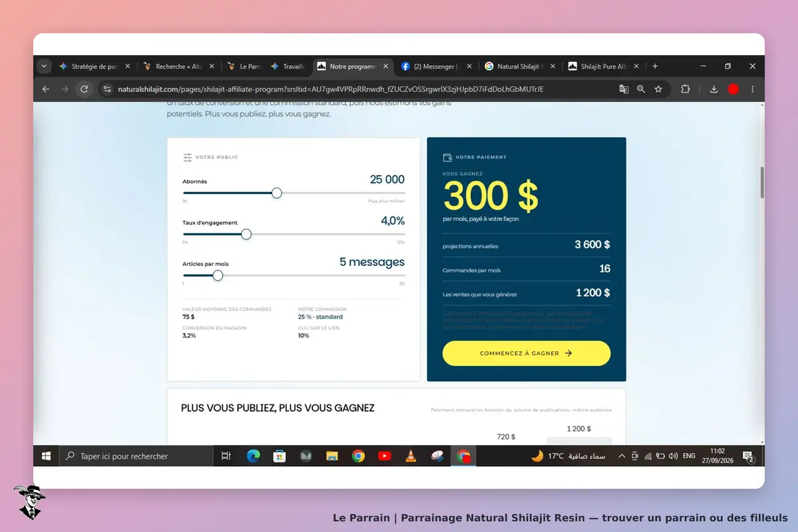Show hidden system tray icons

point(622,456)
